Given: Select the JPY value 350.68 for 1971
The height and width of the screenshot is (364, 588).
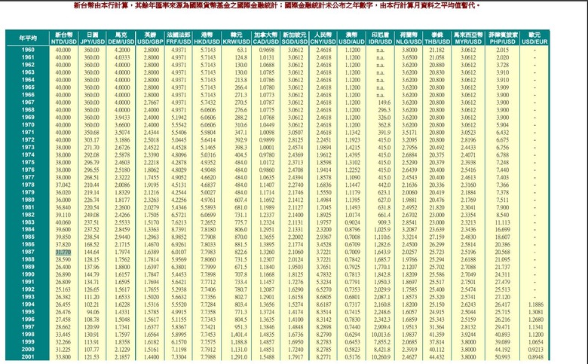Looking at the screenshot, I should 92,133.
